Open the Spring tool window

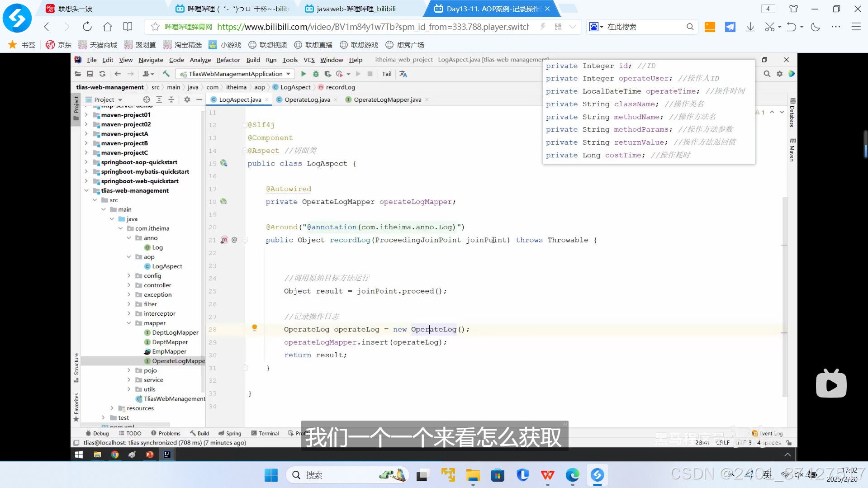coord(230,433)
